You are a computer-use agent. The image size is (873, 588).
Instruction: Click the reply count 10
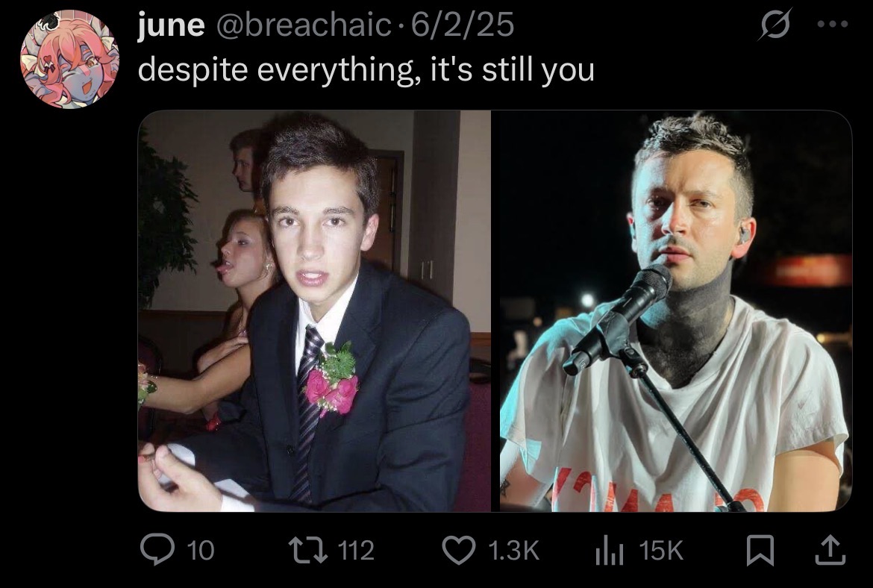pyautogui.click(x=201, y=551)
